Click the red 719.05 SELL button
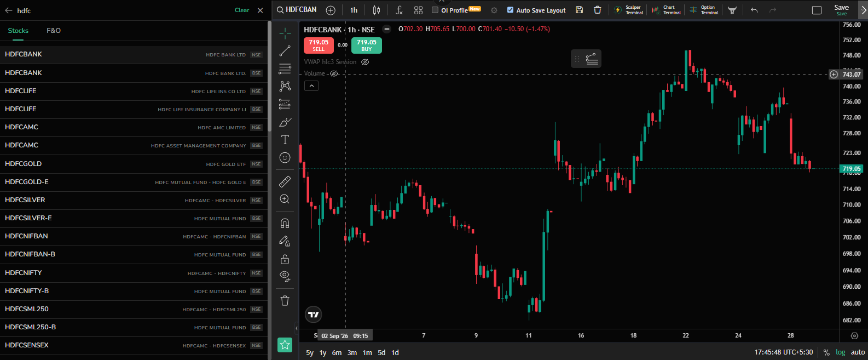 pyautogui.click(x=319, y=45)
